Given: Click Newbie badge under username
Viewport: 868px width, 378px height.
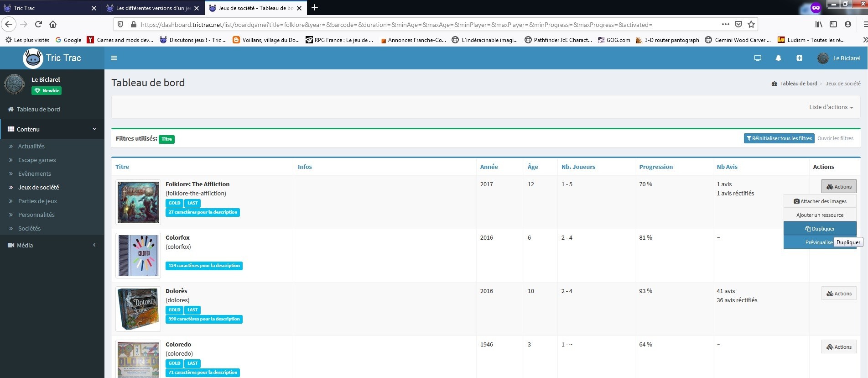Looking at the screenshot, I should pyautogui.click(x=47, y=90).
